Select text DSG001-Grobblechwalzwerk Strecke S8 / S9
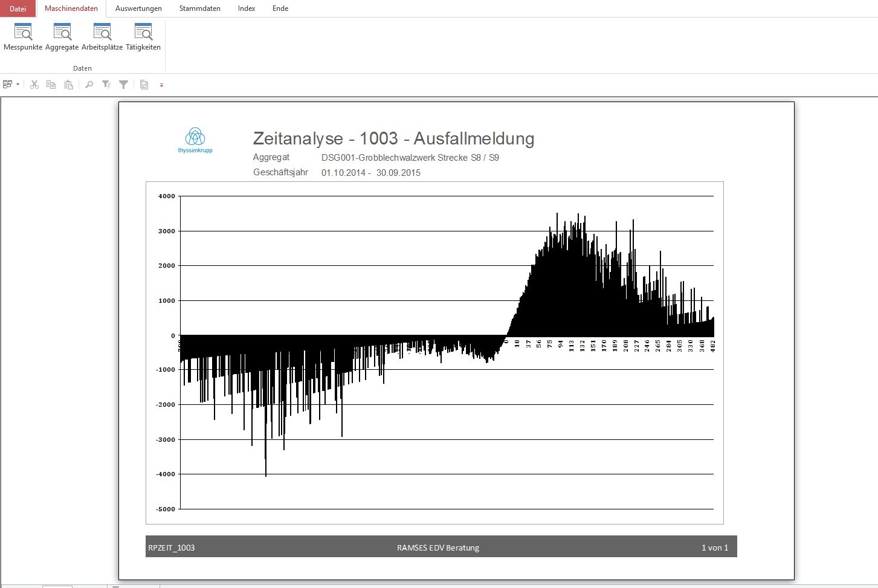 point(410,158)
